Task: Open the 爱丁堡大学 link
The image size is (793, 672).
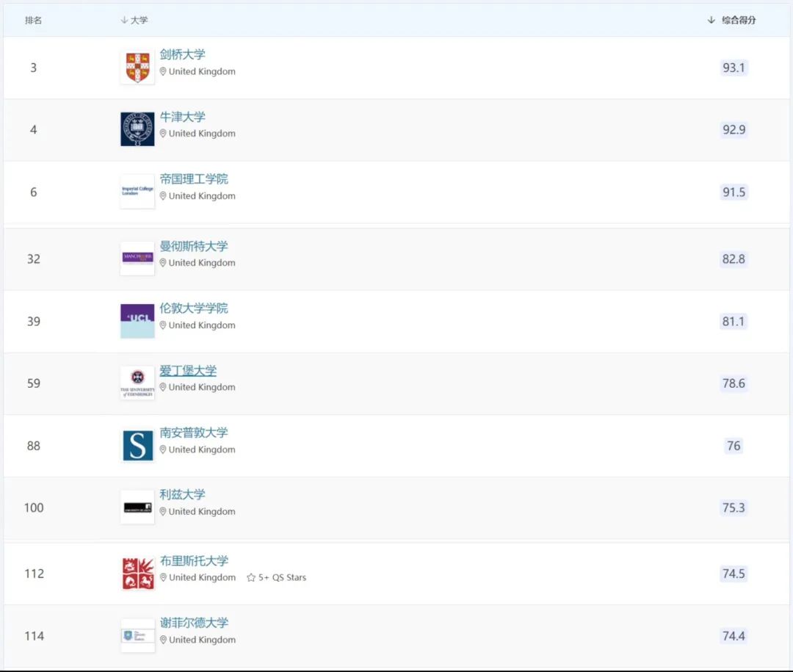Action: (188, 370)
